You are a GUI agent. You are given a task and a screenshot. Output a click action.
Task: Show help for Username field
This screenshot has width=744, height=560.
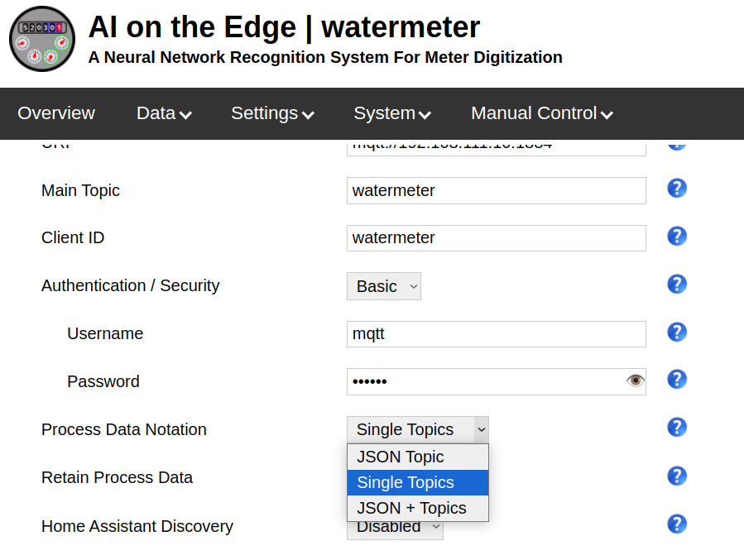click(677, 333)
